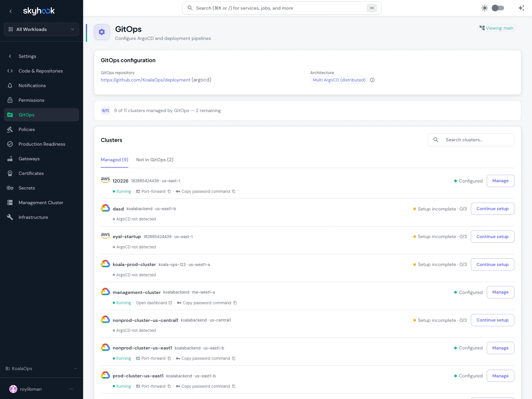Click the Secrets key icon in sidebar
This screenshot has width=532, height=399.
[10, 188]
